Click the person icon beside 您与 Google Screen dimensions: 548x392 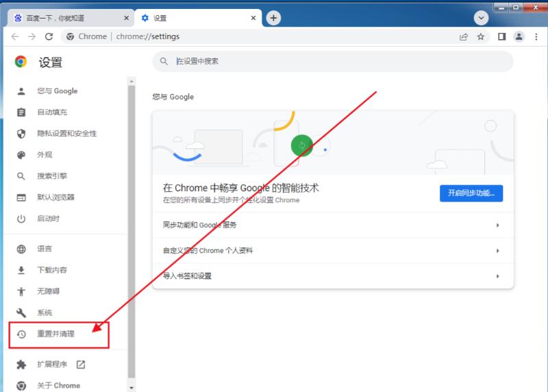coord(21,91)
